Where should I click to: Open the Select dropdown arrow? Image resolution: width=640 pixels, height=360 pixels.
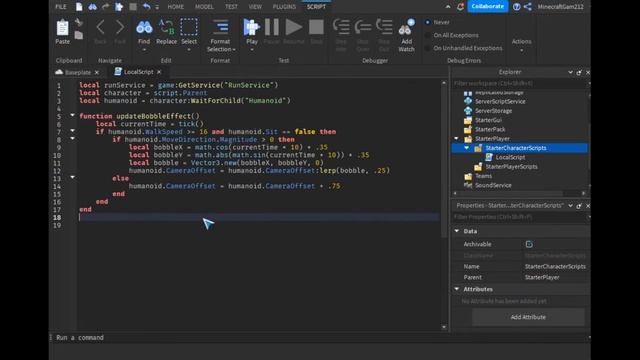point(189,50)
